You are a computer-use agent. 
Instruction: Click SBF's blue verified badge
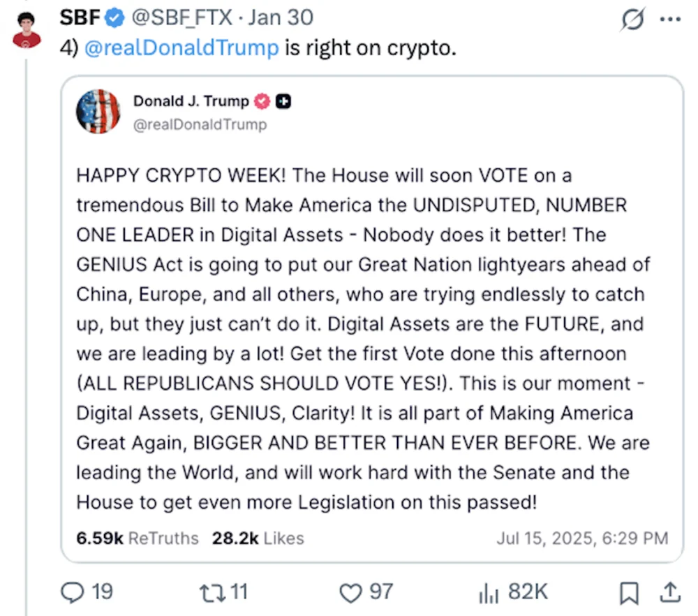[114, 17]
